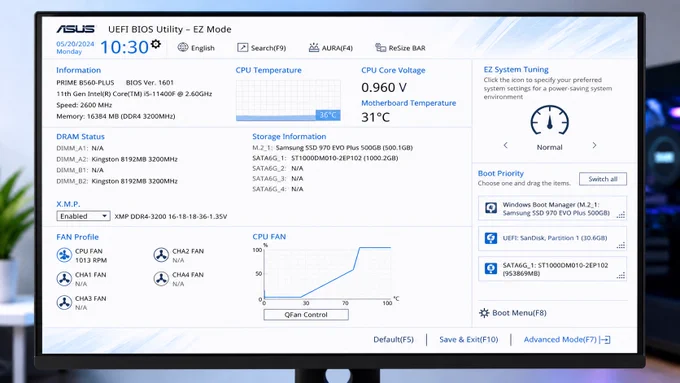Screen dimensions: 680x383
Task: Select the CHA4 FAN icon
Action: pyautogui.click(x=161, y=278)
